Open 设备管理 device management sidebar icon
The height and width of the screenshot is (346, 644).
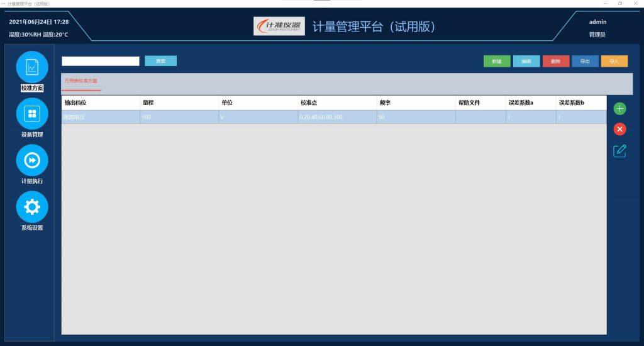[32, 113]
